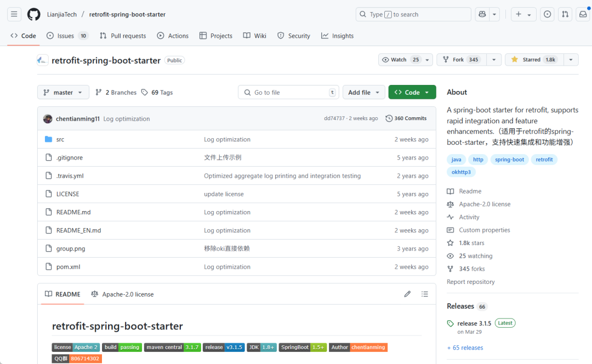Image resolution: width=592 pixels, height=364 pixels.
Task: Click the Go to file search field
Action: tap(288, 92)
